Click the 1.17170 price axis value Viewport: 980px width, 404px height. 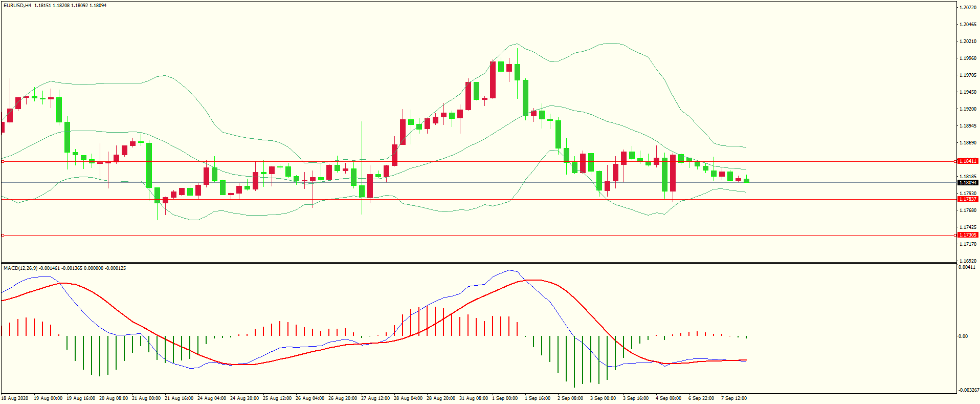[968, 244]
